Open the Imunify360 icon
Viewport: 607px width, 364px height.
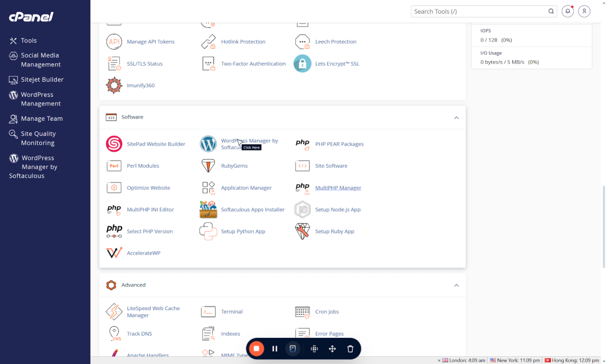pos(114,85)
